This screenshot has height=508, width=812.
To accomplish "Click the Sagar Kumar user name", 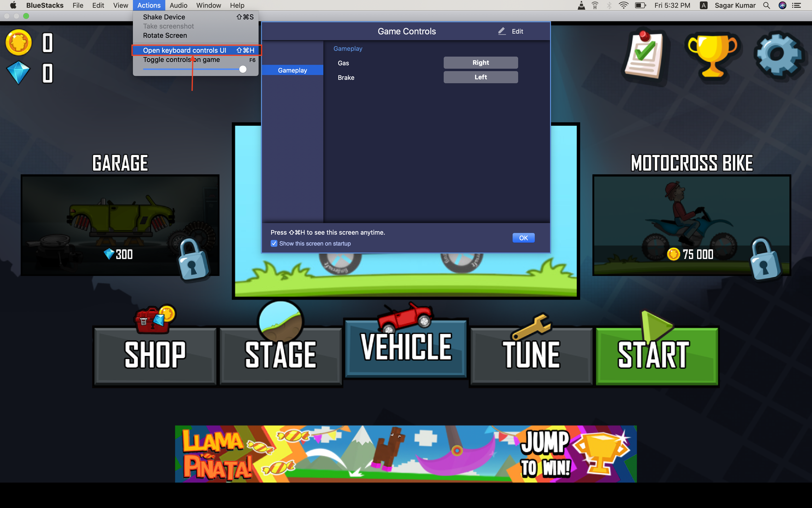I will click(x=735, y=5).
